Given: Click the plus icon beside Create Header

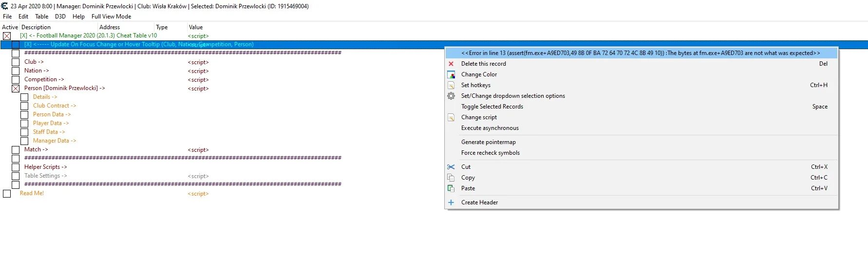Looking at the screenshot, I should tap(451, 202).
